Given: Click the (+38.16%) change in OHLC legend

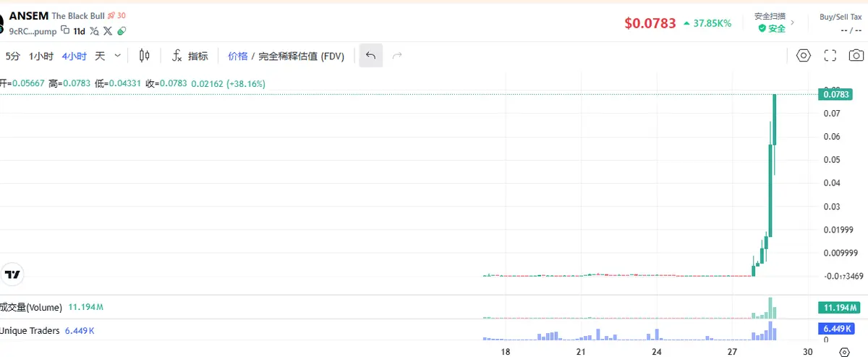Looking at the screenshot, I should coord(246,84).
